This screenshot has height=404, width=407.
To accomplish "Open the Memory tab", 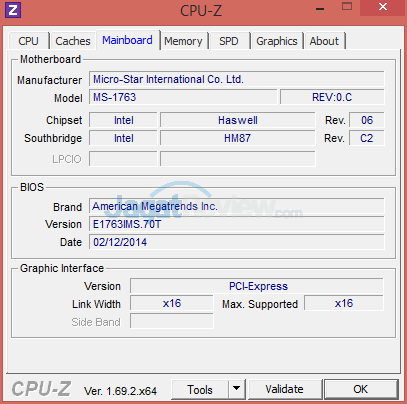I will [183, 41].
